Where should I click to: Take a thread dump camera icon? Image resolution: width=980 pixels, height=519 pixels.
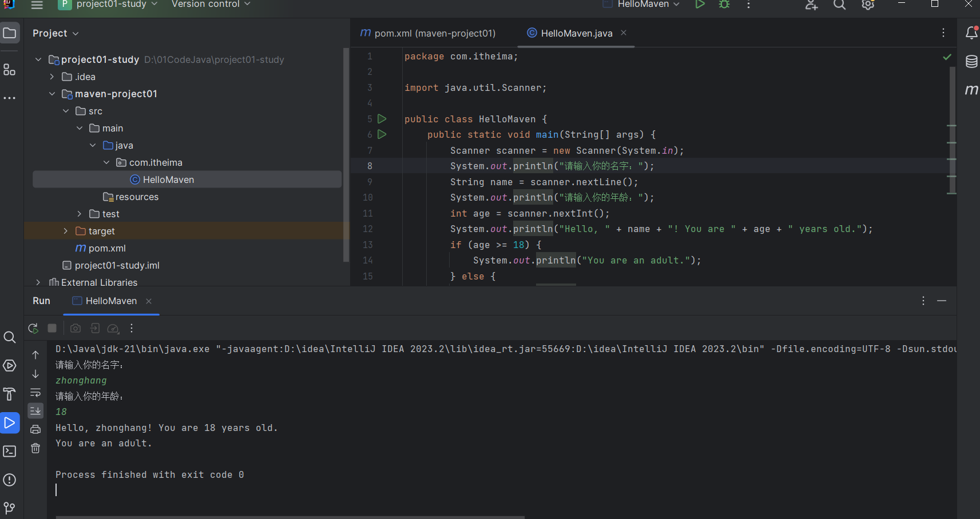point(76,328)
